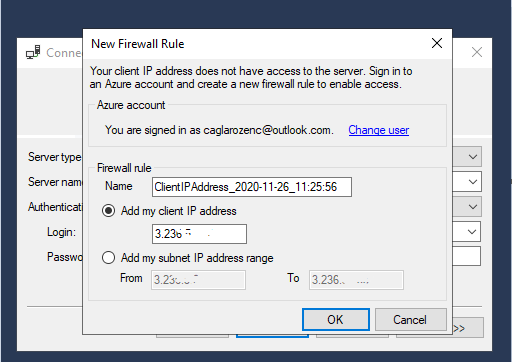The image size is (512, 362).
Task: Click the Options >> button
Action: pyautogui.click(x=468, y=328)
